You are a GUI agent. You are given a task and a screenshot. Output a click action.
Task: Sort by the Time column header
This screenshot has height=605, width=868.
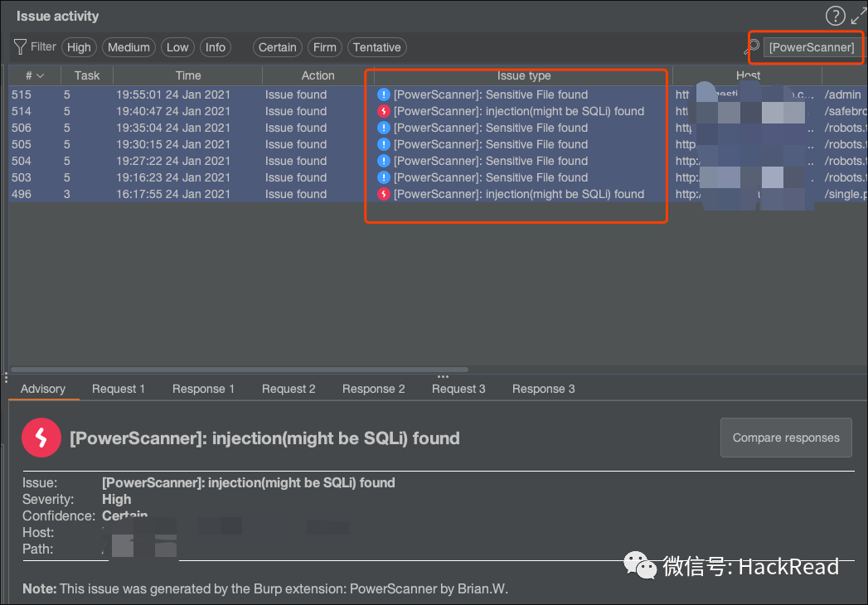tap(188, 75)
